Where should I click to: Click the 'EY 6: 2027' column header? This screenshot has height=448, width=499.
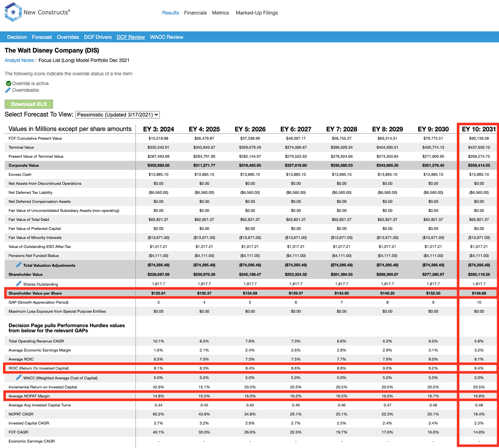pyautogui.click(x=296, y=129)
